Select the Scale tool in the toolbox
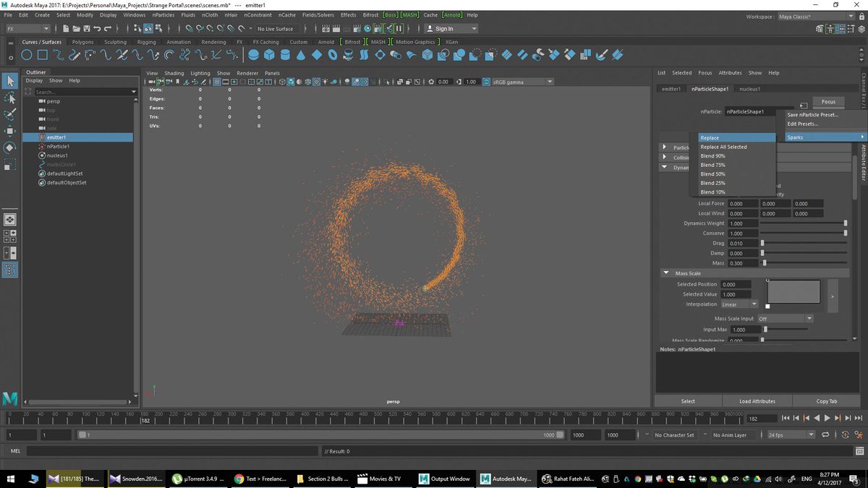This screenshot has width=868, height=488. [10, 164]
